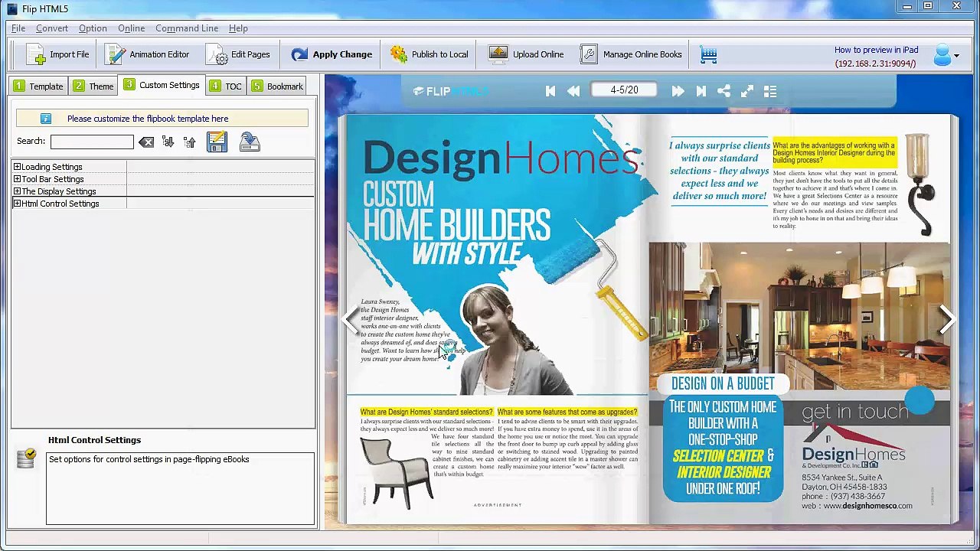Open the Option menu
The height and width of the screenshot is (551, 980).
pos(93,28)
